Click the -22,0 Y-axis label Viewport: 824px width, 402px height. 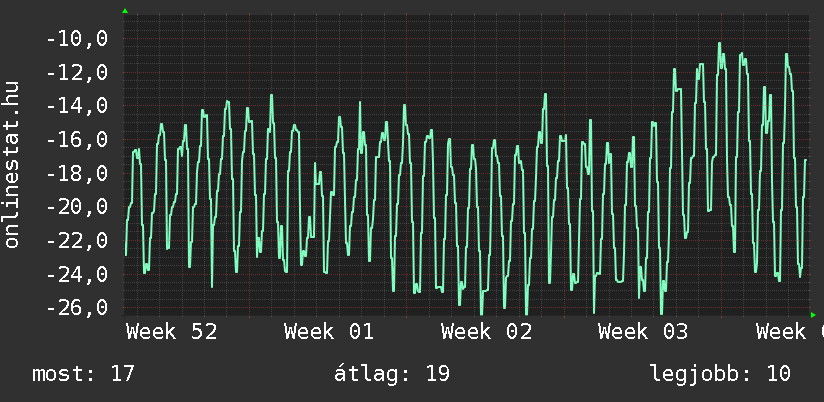pos(76,241)
